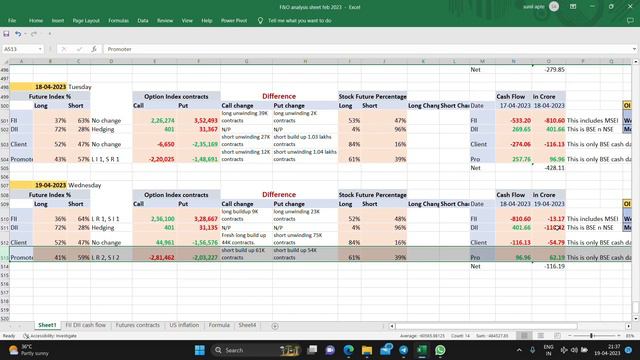640x360 pixels.
Task: Select the 'Wednesday' cell
Action: tap(79, 185)
